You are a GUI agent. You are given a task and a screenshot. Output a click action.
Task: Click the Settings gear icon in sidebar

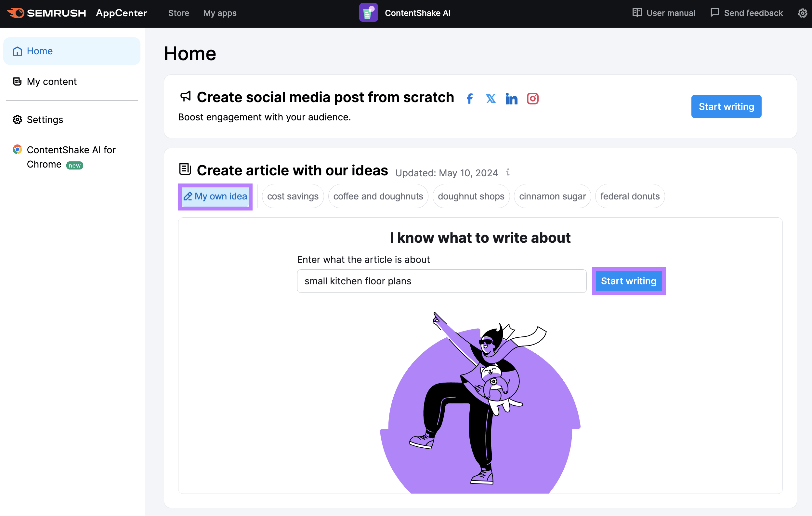tap(17, 120)
